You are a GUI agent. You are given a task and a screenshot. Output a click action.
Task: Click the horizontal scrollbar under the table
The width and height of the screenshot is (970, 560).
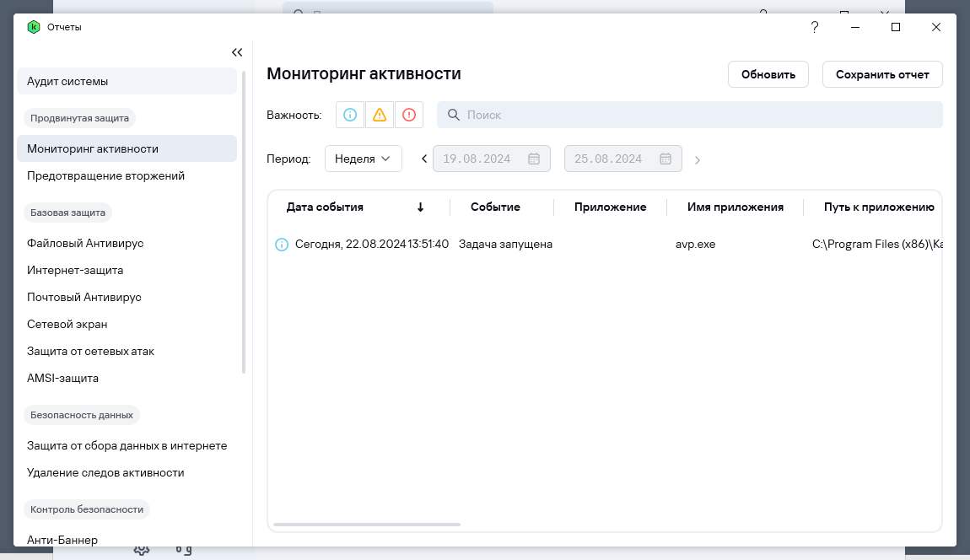pyautogui.click(x=367, y=525)
